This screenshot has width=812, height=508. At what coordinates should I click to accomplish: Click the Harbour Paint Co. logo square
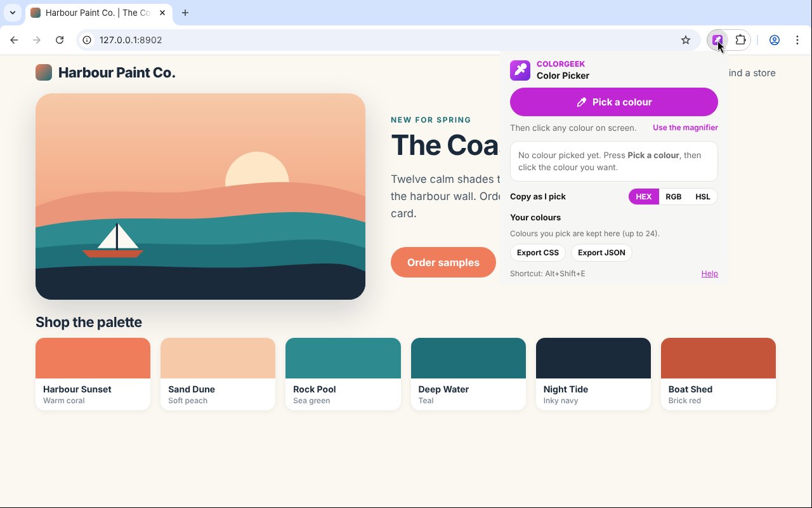click(x=44, y=72)
